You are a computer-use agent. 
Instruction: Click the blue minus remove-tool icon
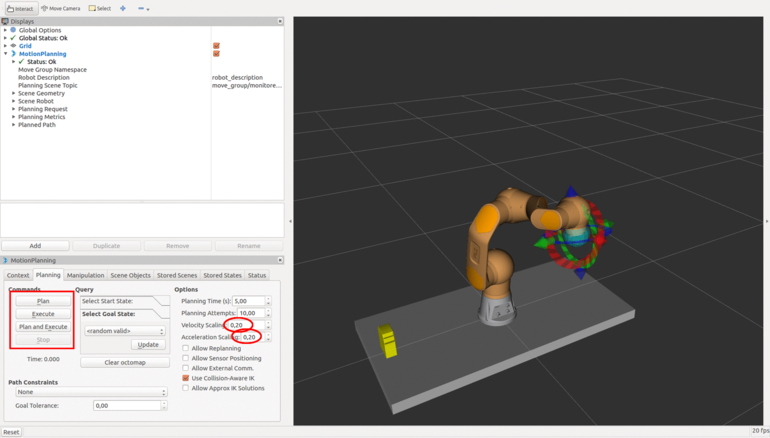coord(141,8)
